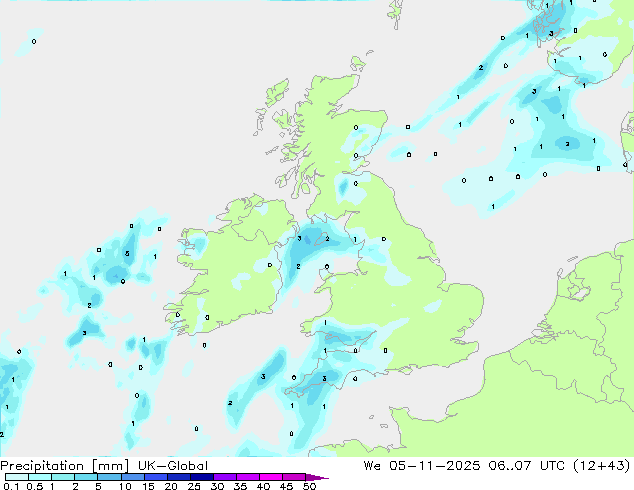Image resolution: width=634 pixels, height=490 pixels.
Task: Select the 15–20 mm legend swatch
Action: click(x=155, y=477)
